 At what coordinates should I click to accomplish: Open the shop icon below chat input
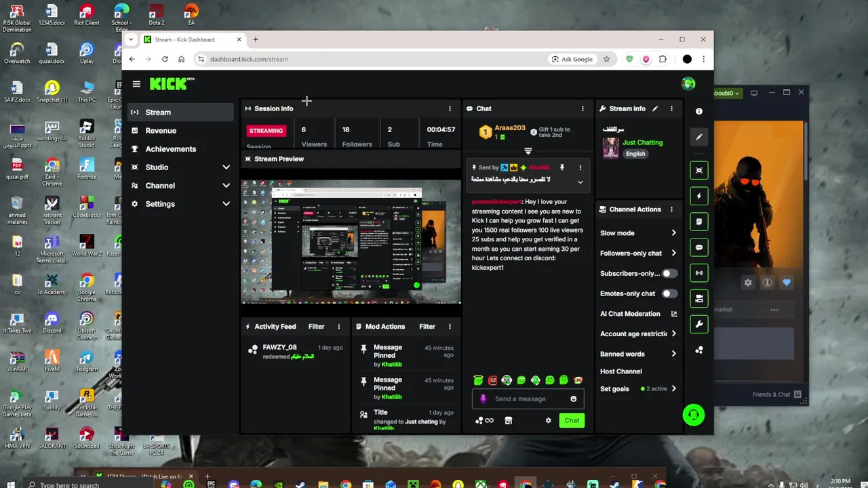tap(508, 421)
